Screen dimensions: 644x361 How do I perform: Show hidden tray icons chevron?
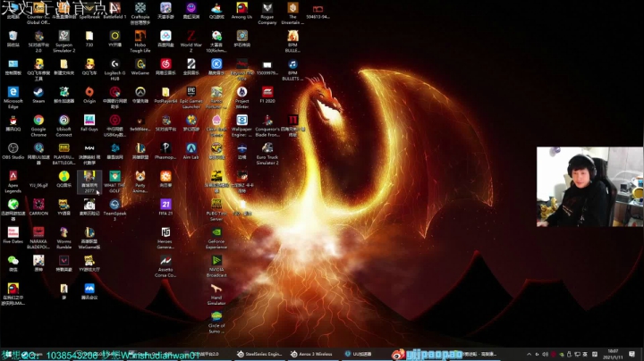[x=529, y=354]
